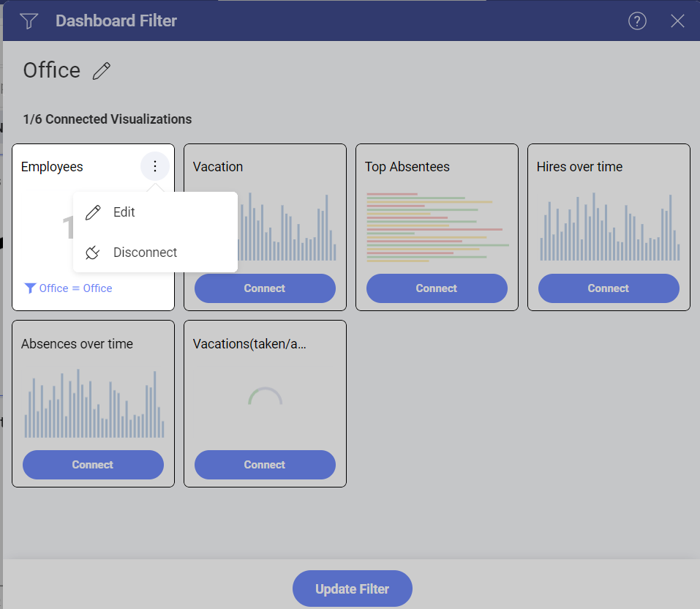Connect the Top Absentees visualization
The image size is (700, 609).
coord(437,288)
